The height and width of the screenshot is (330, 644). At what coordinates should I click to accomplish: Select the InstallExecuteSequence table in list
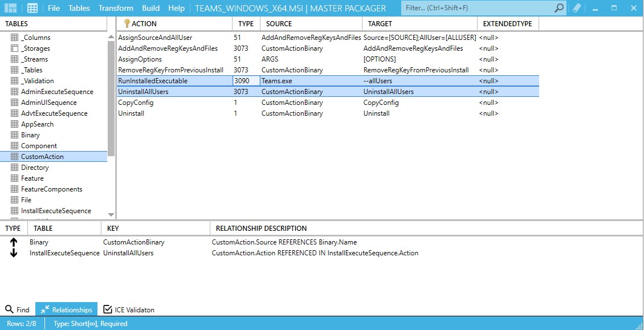pyautogui.click(x=56, y=210)
